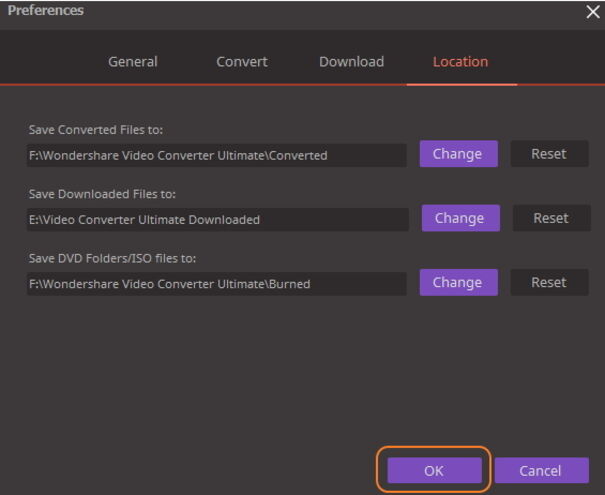The height and width of the screenshot is (495, 605).
Task: Reset the DVD Folders/ISO save location
Action: tap(549, 282)
